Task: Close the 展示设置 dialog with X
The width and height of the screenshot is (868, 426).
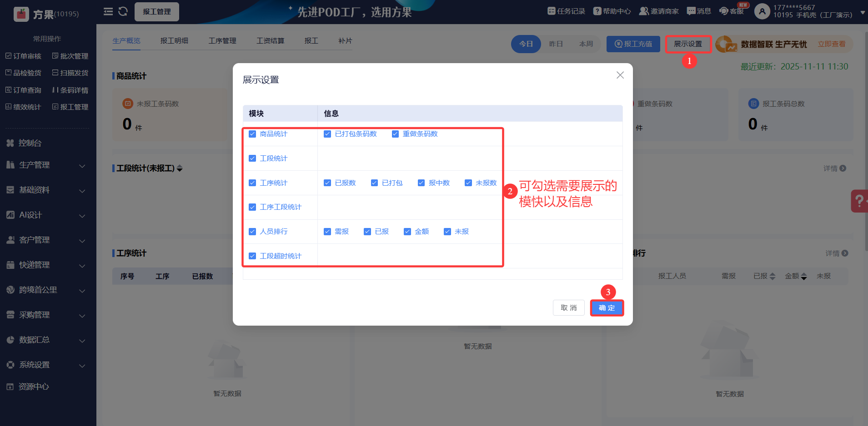Action: (620, 75)
